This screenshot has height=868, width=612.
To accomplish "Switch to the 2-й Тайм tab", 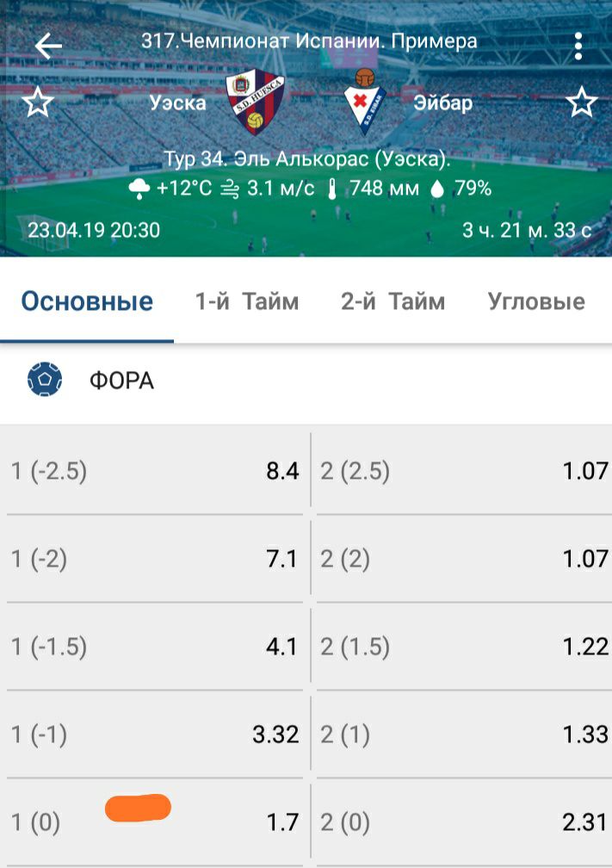I will (393, 301).
